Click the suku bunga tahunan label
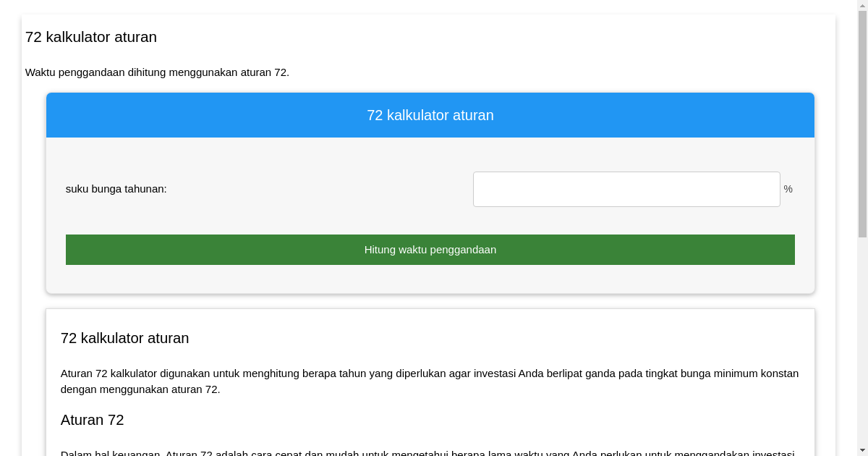 [116, 189]
